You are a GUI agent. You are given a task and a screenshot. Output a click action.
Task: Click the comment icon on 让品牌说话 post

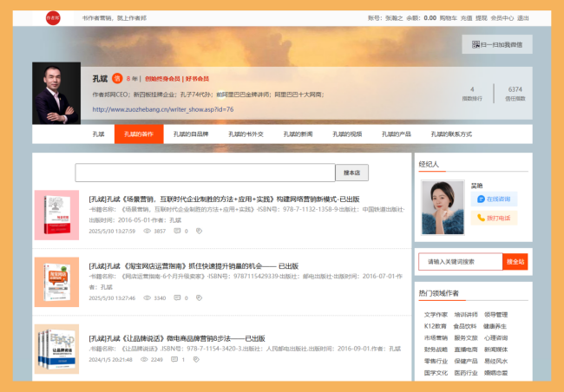coord(174,359)
